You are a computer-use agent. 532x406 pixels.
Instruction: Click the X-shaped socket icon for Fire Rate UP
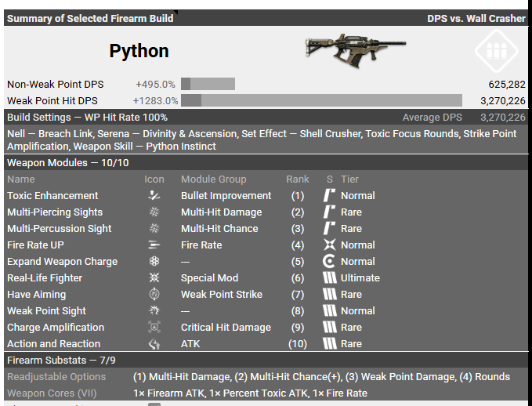pyautogui.click(x=329, y=245)
